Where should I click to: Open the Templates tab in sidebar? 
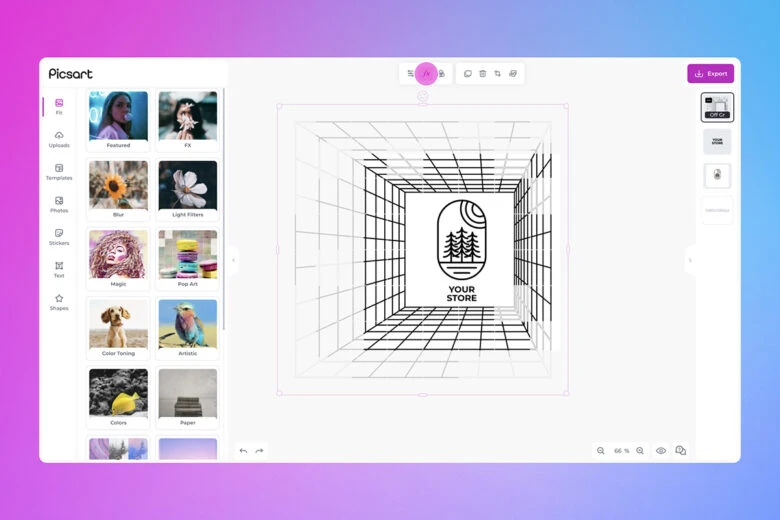tap(59, 172)
